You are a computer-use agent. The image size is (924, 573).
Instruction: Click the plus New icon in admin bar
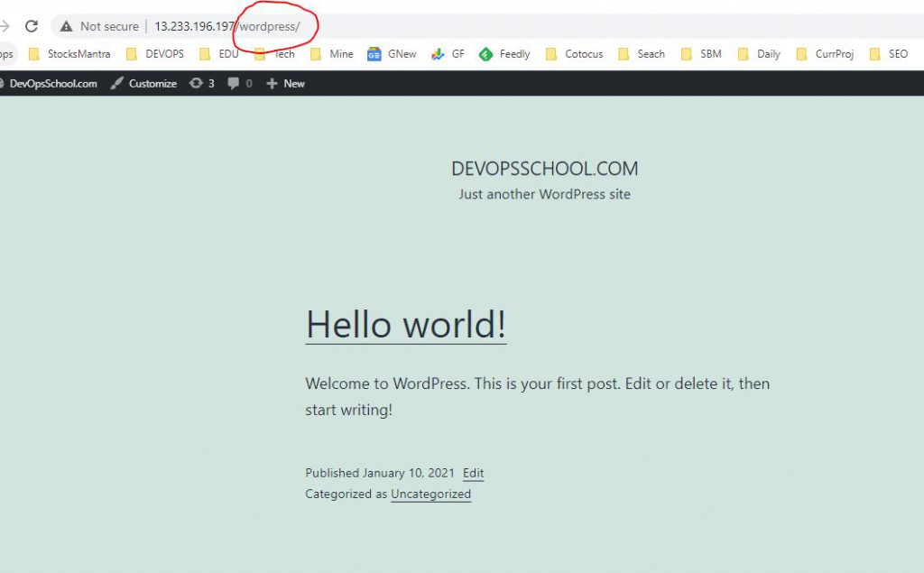pos(272,83)
